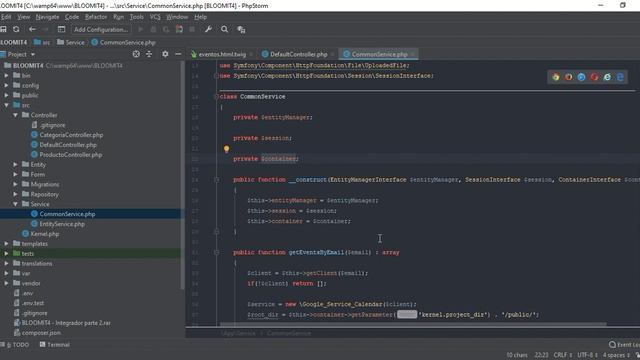The width and height of the screenshot is (640, 360).
Task: Open Project panel gear settings
Action: coord(165,54)
